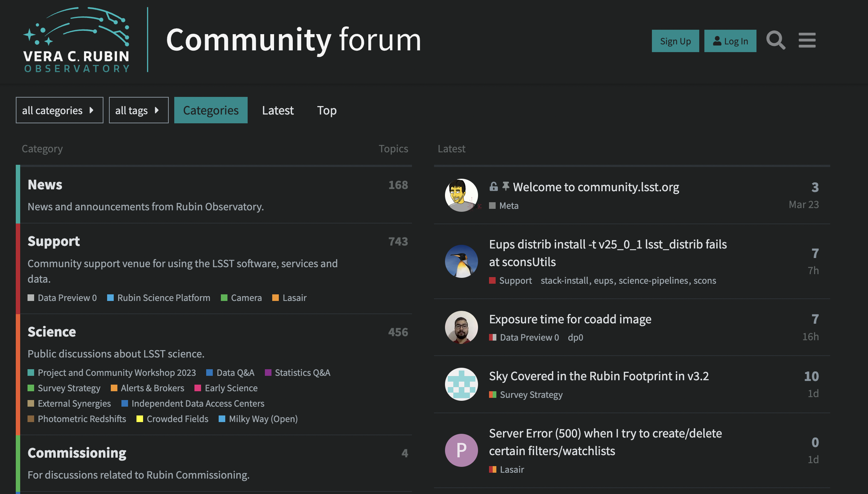Click the scons tag on Eups topic
Image resolution: width=868 pixels, height=494 pixels.
click(x=704, y=280)
